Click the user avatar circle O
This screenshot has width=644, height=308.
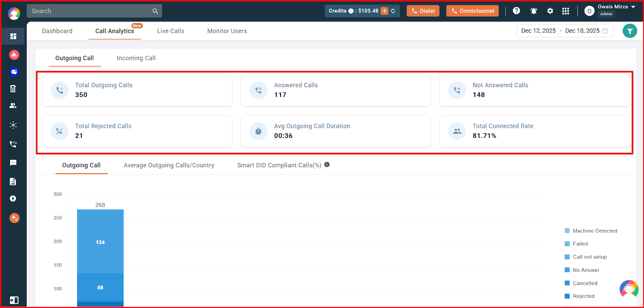tap(589, 11)
